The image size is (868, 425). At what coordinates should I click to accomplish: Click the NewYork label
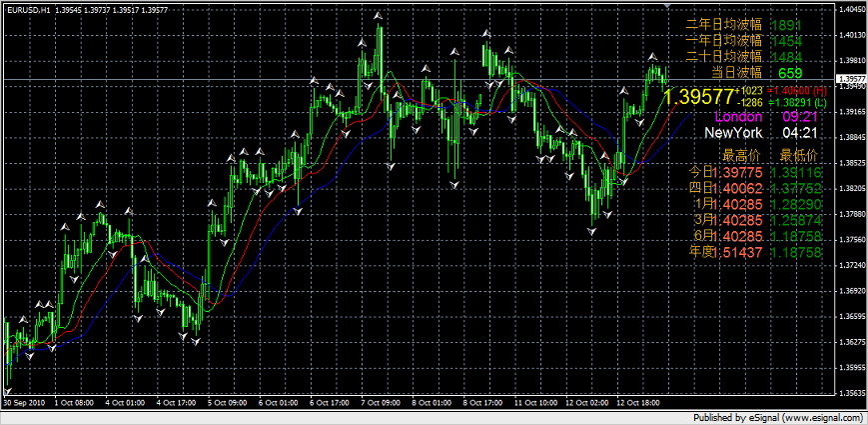pos(733,133)
